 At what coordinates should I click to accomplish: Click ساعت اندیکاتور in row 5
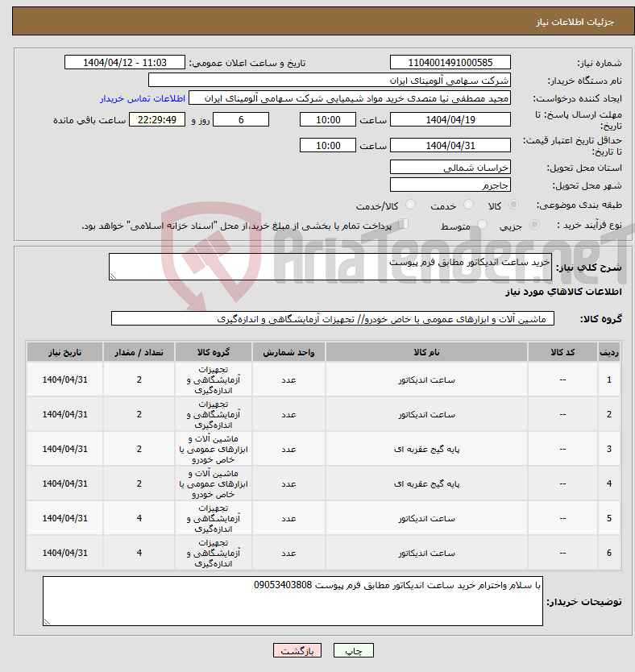(x=427, y=519)
